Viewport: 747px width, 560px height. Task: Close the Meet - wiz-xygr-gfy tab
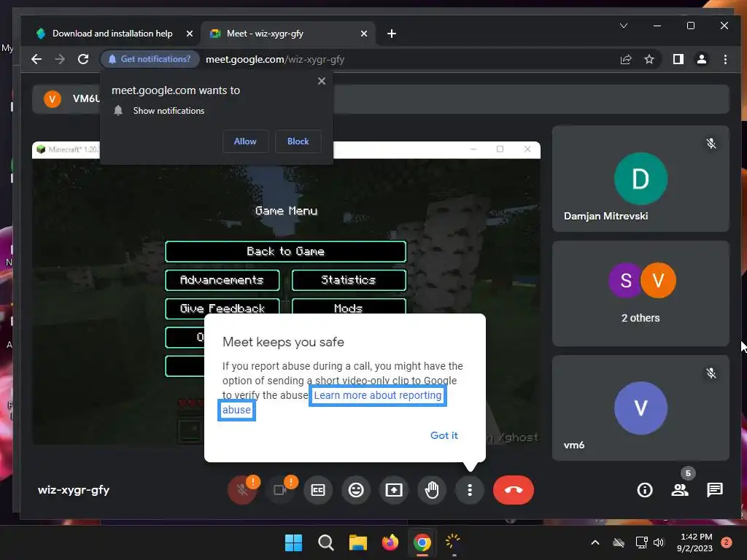pyautogui.click(x=363, y=34)
